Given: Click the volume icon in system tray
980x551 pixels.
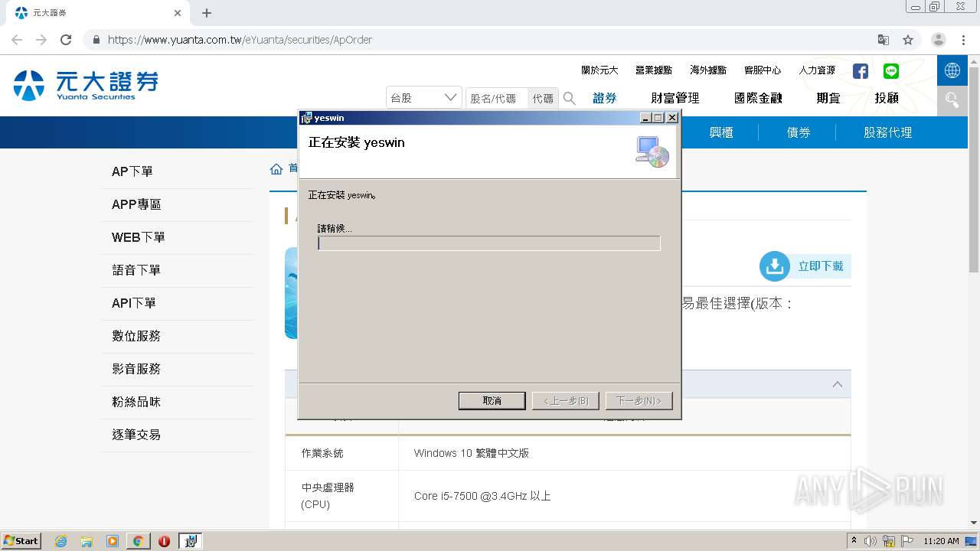Looking at the screenshot, I should point(871,541).
